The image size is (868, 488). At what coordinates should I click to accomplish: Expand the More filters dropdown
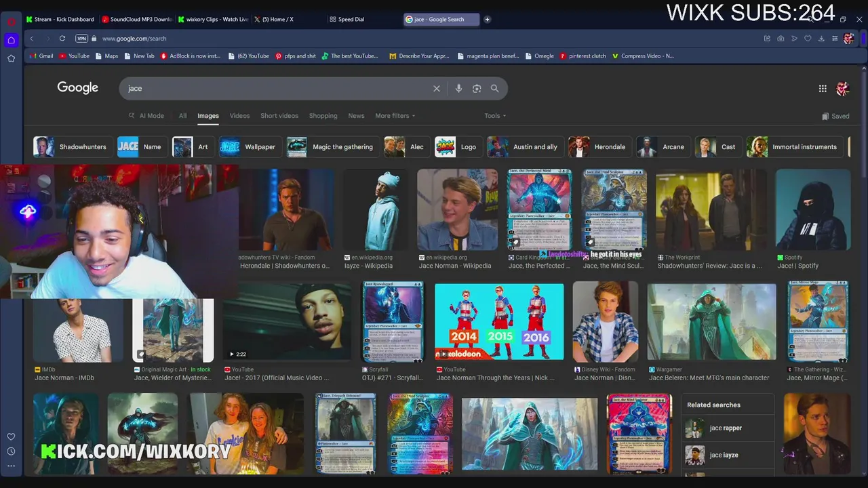coord(395,116)
